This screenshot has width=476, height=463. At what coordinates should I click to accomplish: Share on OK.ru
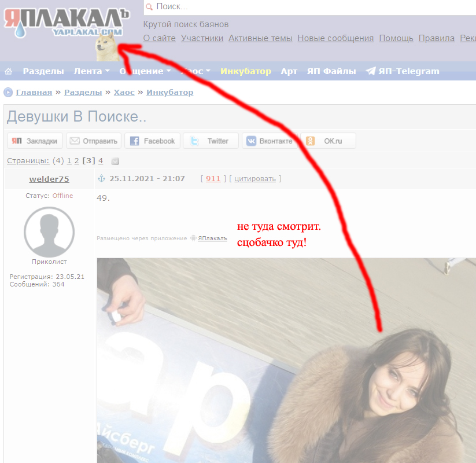pyautogui.click(x=328, y=141)
